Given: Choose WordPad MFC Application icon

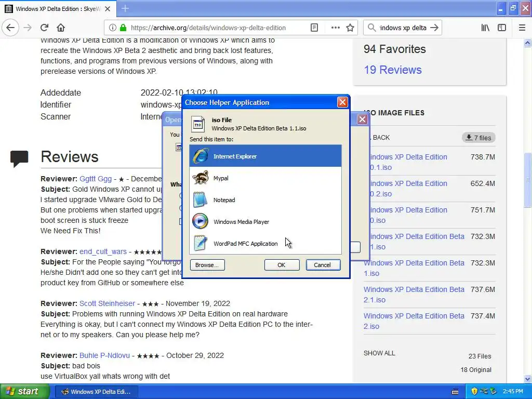Looking at the screenshot, I should (200, 243).
